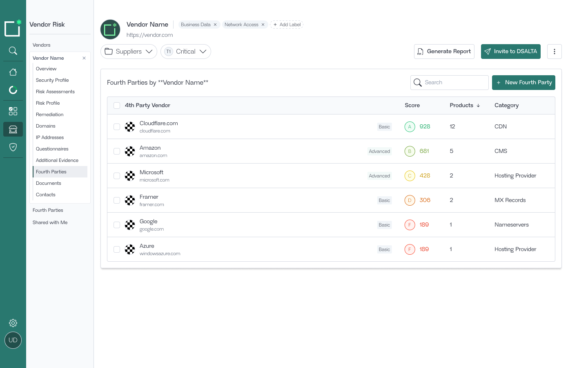
Task: Click the New Fourth Party button
Action: tap(523, 83)
